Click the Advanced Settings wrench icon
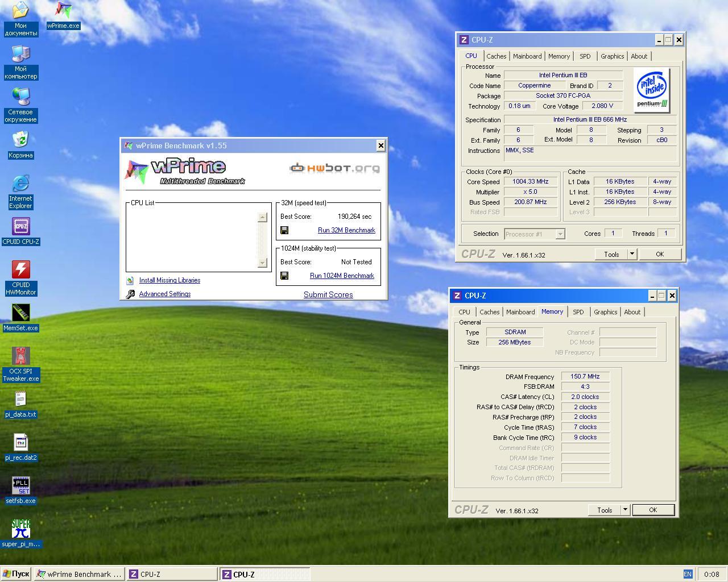 [x=130, y=294]
